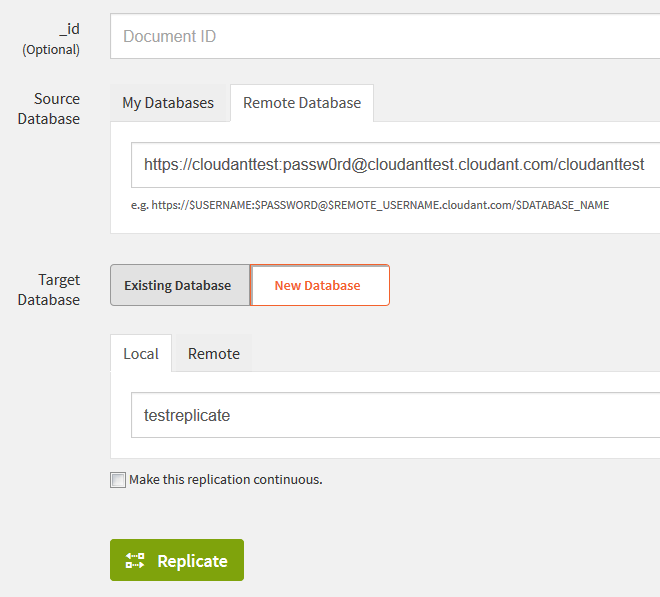Click the testreplicate database name field

(x=395, y=415)
